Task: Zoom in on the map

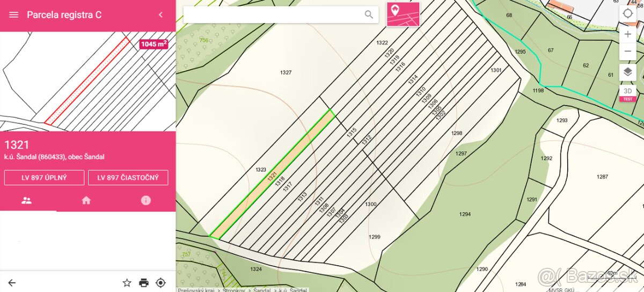Action: [x=627, y=34]
